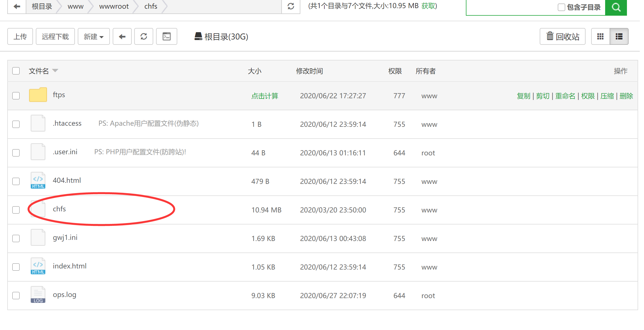Image resolution: width=644 pixels, height=330 pixels.
Task: Open the ftps folder name
Action: point(59,95)
